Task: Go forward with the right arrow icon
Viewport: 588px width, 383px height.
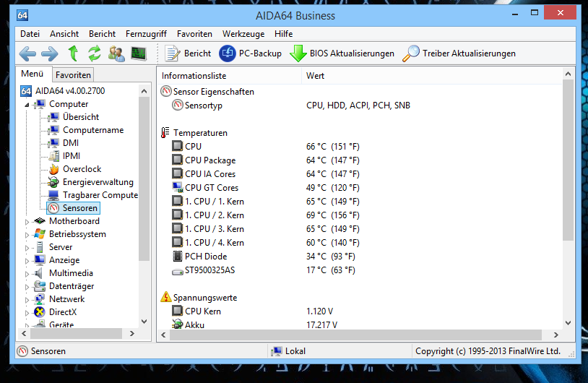Action: pos(50,54)
